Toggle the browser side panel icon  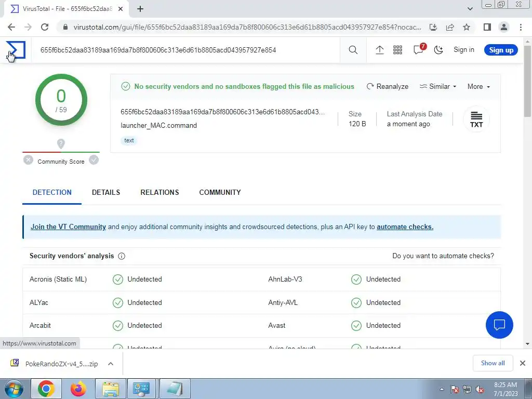coord(487,27)
